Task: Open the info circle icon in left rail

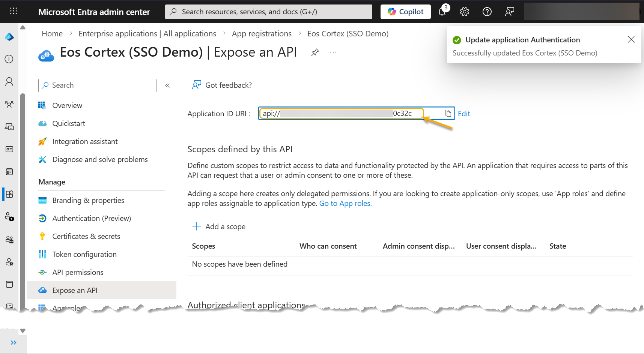Action: [x=9, y=59]
